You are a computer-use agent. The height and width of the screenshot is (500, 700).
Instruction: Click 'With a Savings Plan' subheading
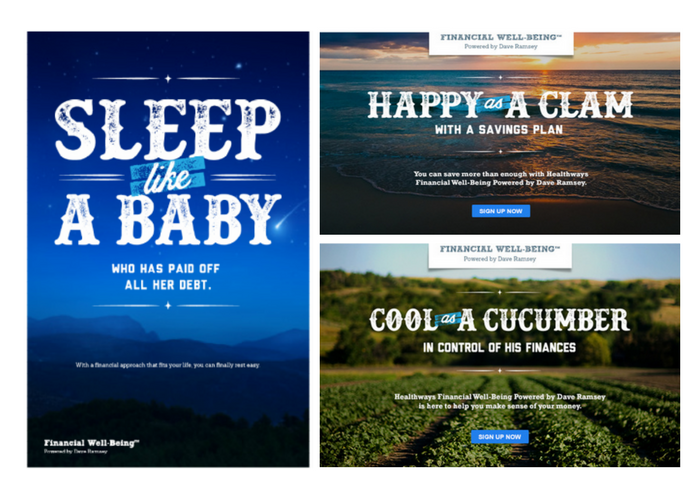tap(499, 130)
